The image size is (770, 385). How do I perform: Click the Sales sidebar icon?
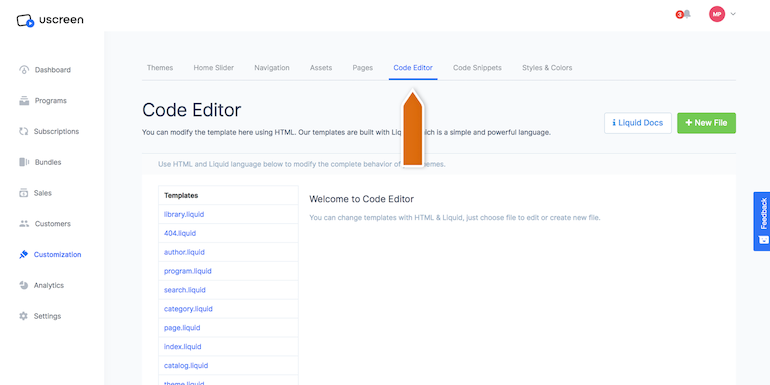tap(24, 193)
